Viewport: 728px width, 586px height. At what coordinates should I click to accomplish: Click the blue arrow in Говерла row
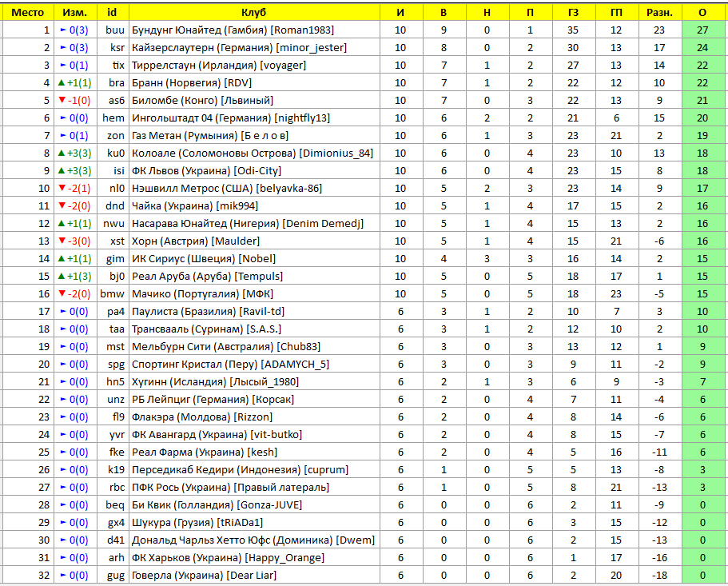pyautogui.click(x=64, y=576)
